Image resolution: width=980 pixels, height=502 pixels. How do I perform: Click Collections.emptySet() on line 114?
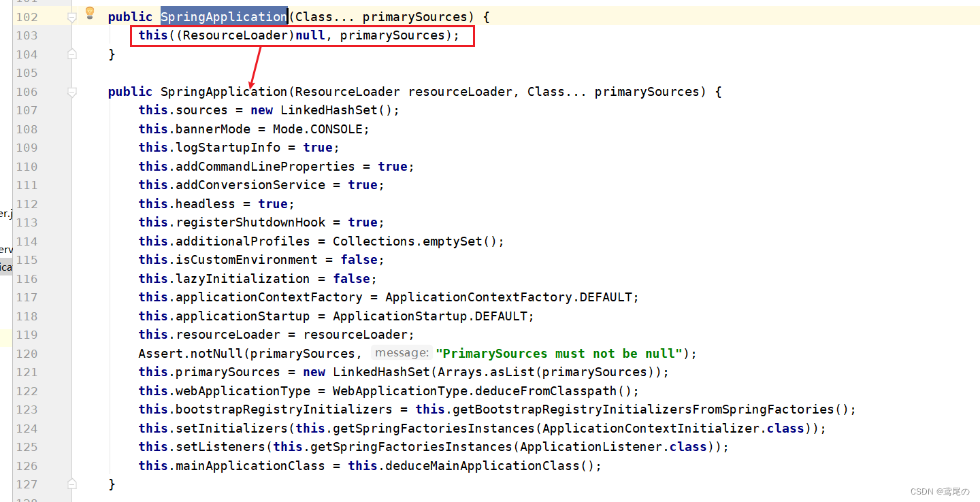tap(414, 241)
